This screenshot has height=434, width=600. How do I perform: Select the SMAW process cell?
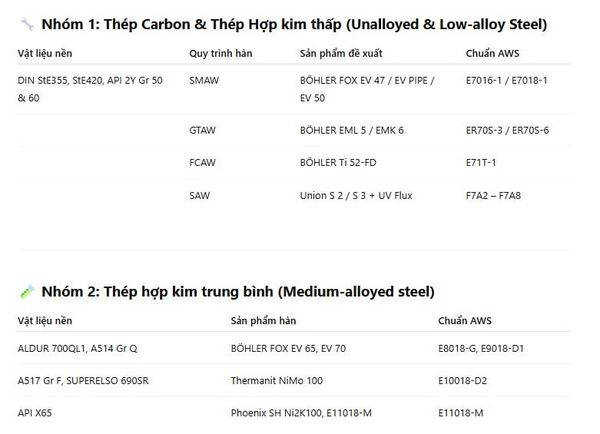pyautogui.click(x=204, y=80)
